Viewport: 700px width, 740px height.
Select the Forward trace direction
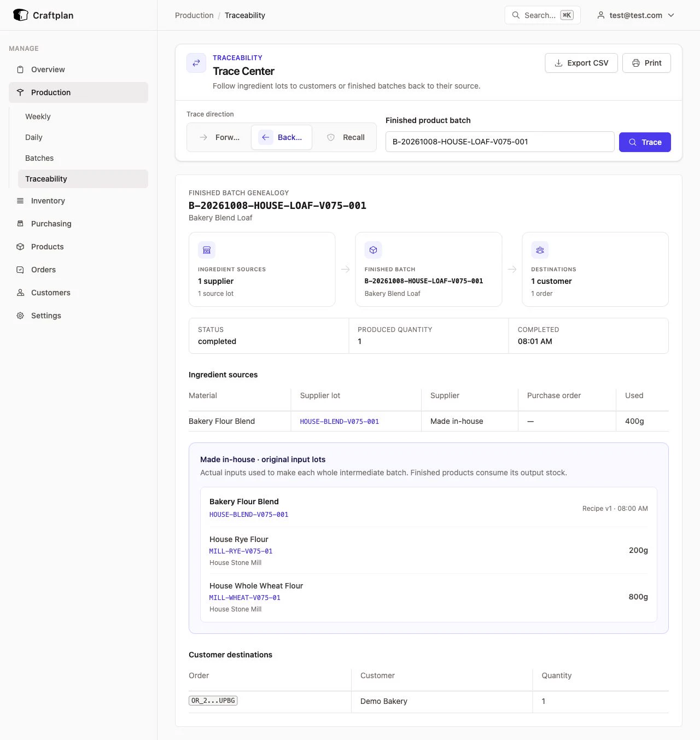click(219, 137)
